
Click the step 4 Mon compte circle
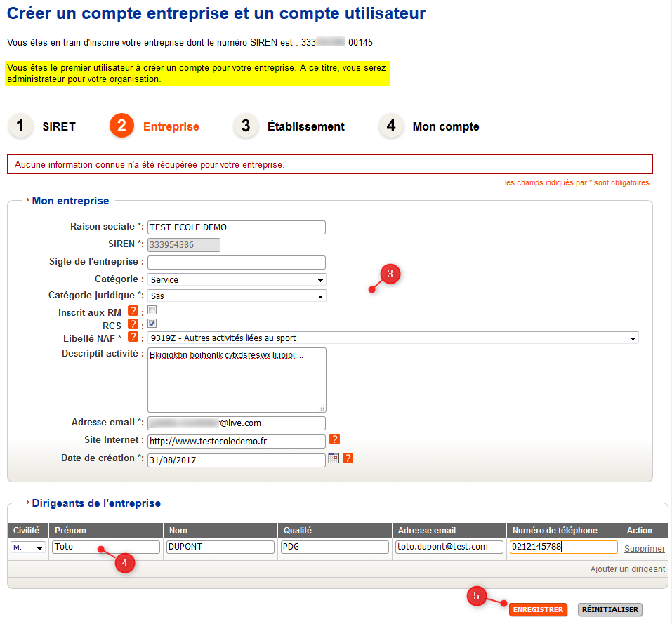point(391,126)
